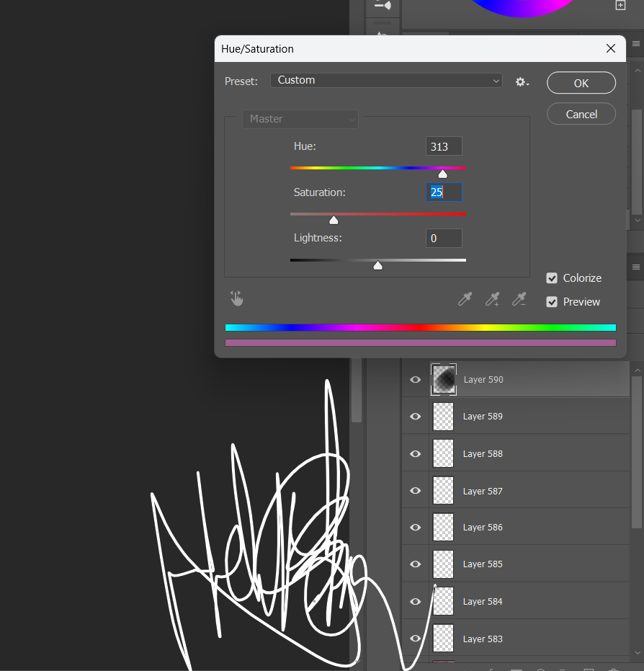Click the Saturation slider handle
This screenshot has width=644, height=671.
click(334, 218)
